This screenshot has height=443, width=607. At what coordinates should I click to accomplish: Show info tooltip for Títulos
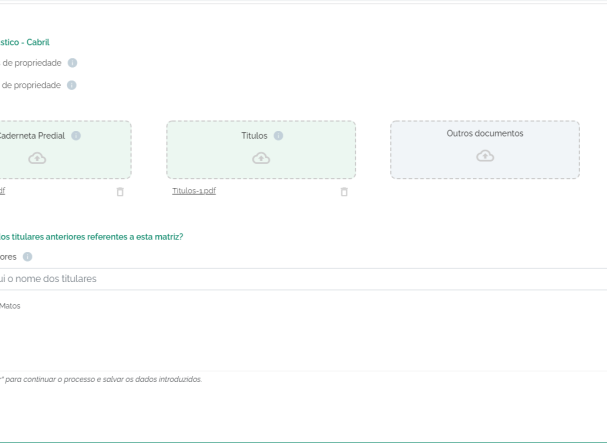click(x=279, y=136)
